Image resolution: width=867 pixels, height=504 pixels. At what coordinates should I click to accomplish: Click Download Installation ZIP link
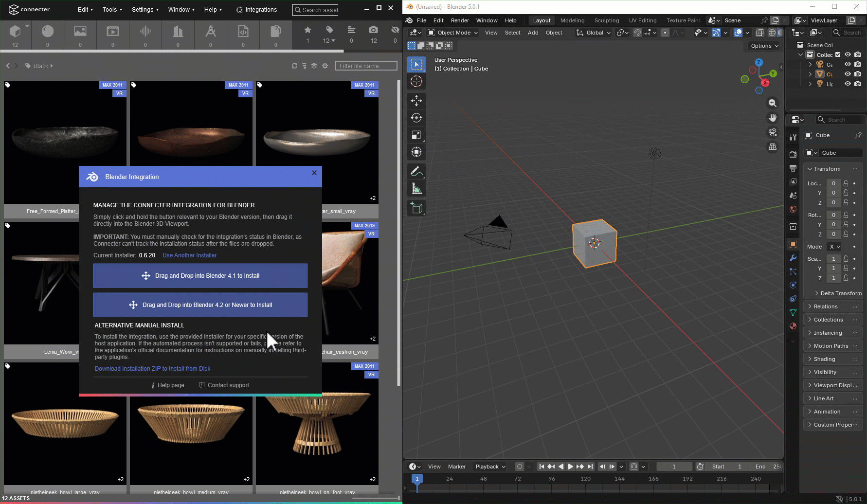coord(152,369)
